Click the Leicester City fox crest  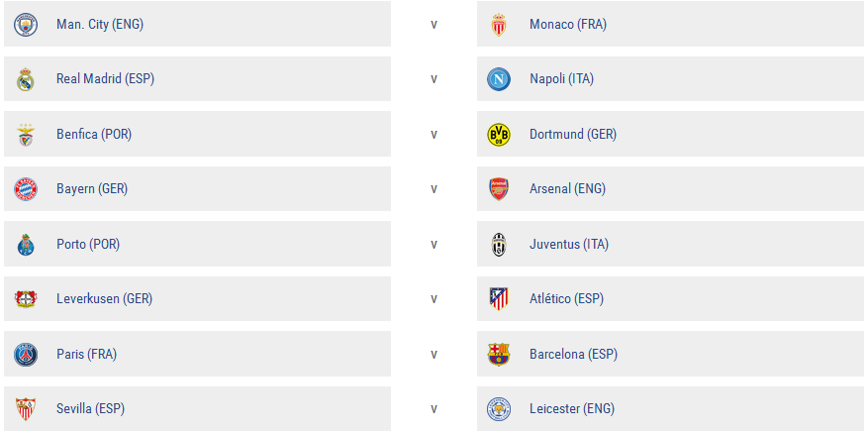click(x=499, y=408)
